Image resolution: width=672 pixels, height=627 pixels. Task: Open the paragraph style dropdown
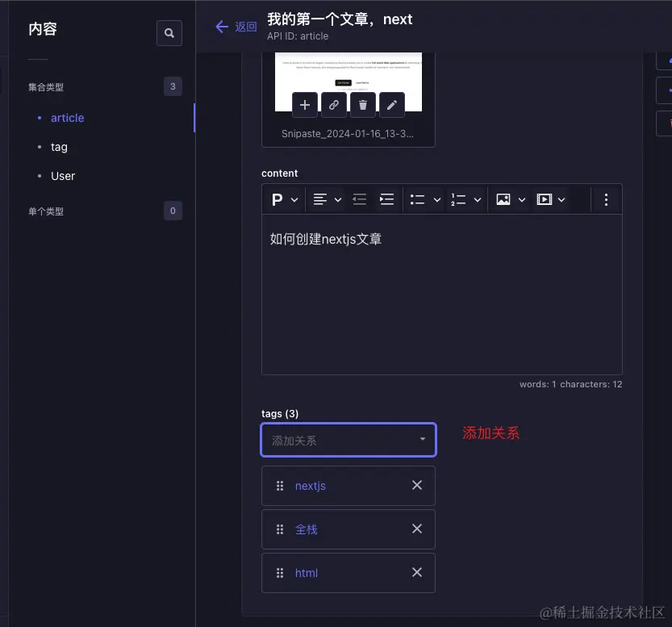pos(285,199)
